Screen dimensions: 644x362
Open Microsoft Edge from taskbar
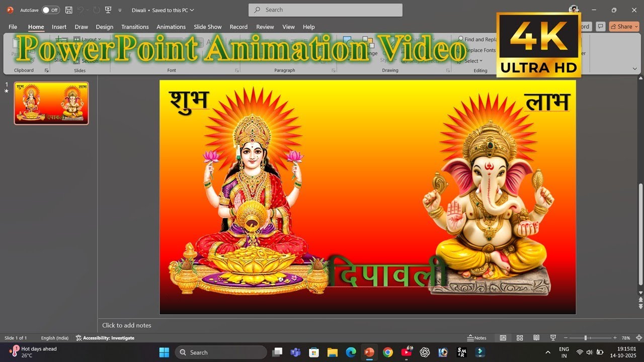click(x=351, y=352)
